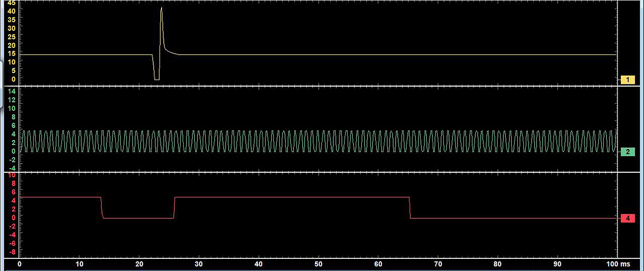Select the green channel 2 badge
Image resolution: width=644 pixels, height=271 pixels.
click(x=627, y=152)
